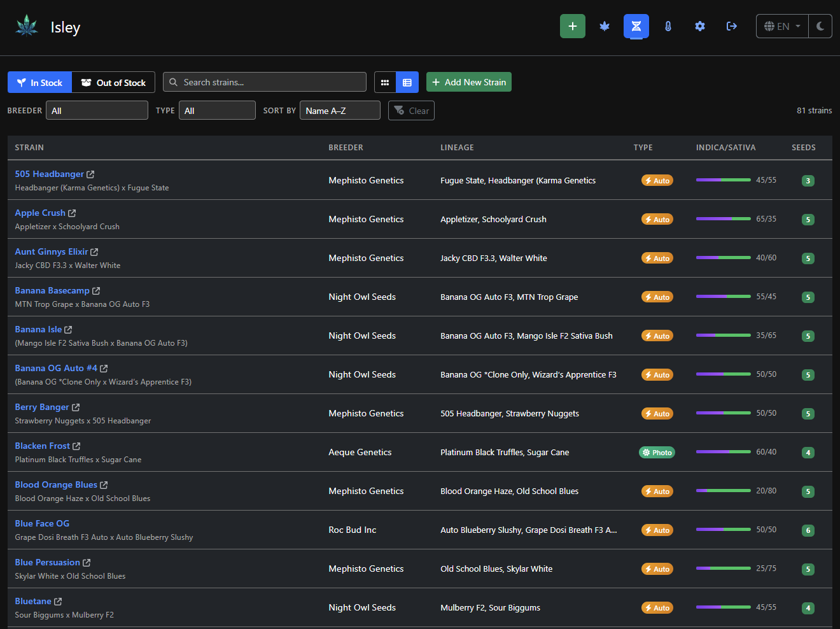Open the cannabis leaf plants icon
The width and height of the screenshot is (840, 629).
pos(604,26)
